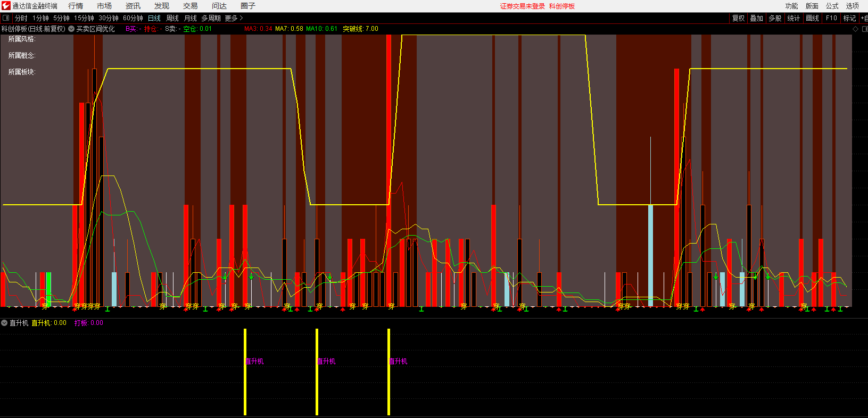Open the 市场 menu
868x418 pixels.
[104, 6]
